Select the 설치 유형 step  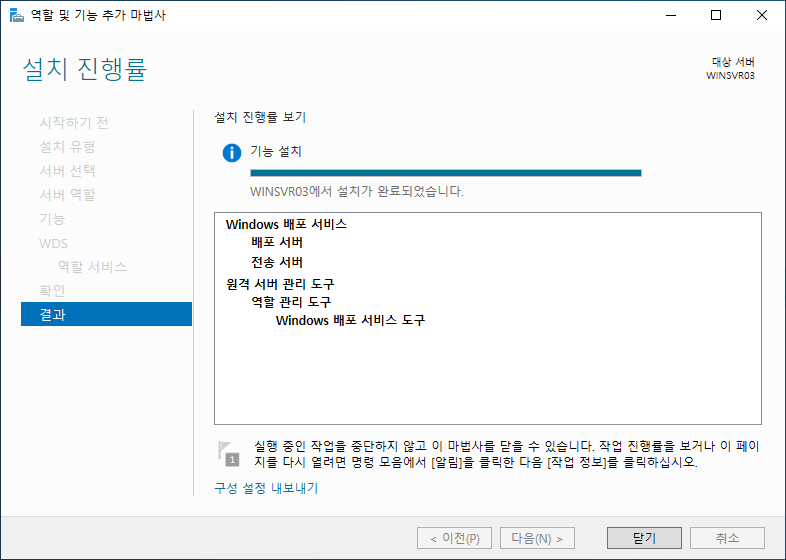click(x=68, y=147)
